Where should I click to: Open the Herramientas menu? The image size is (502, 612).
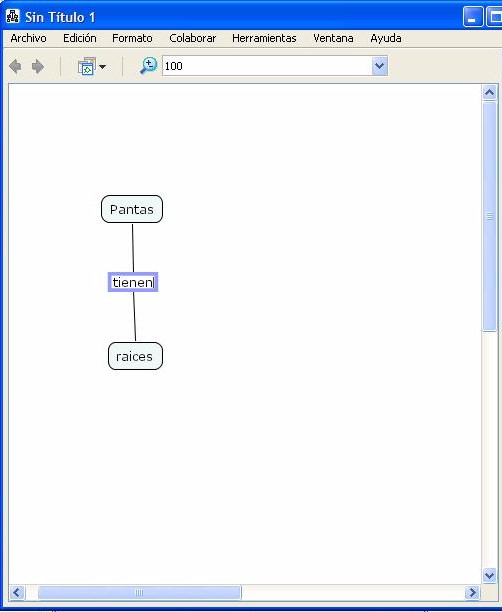264,38
